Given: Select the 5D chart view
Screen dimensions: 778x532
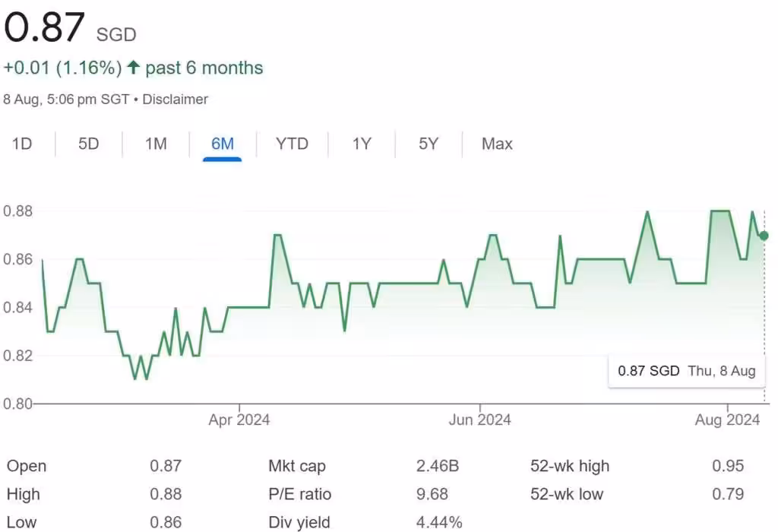Looking at the screenshot, I should [87, 144].
